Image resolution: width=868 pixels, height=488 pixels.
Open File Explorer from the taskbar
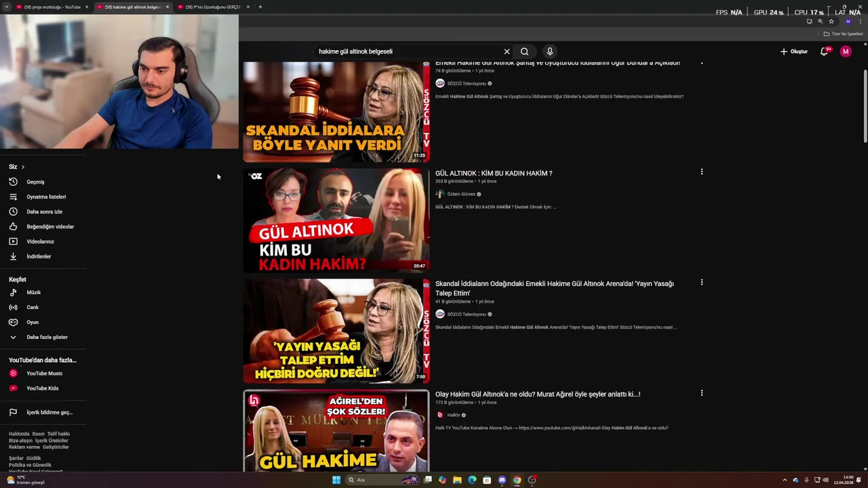point(457,480)
